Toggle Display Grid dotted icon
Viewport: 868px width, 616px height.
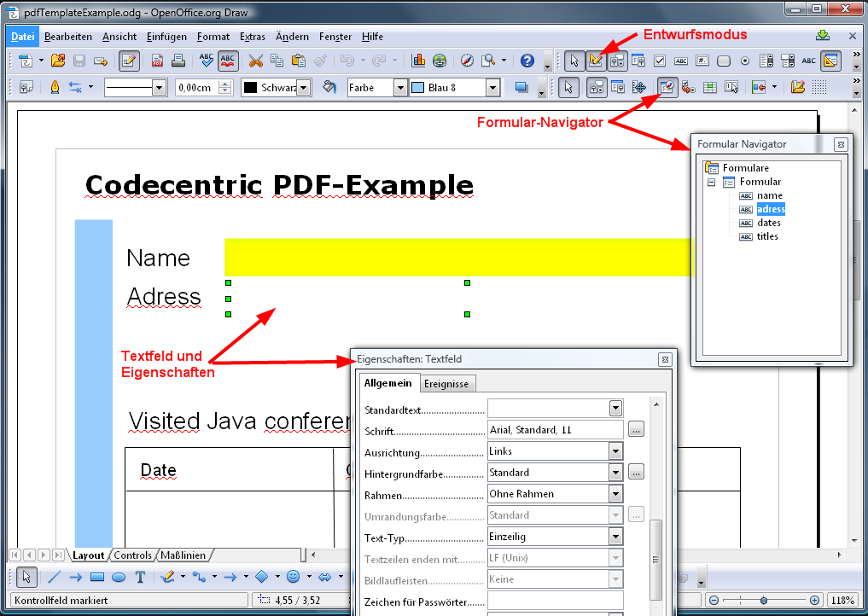(819, 87)
